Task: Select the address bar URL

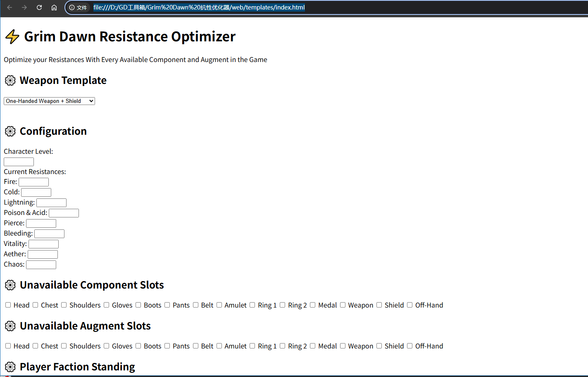Action: pos(199,7)
